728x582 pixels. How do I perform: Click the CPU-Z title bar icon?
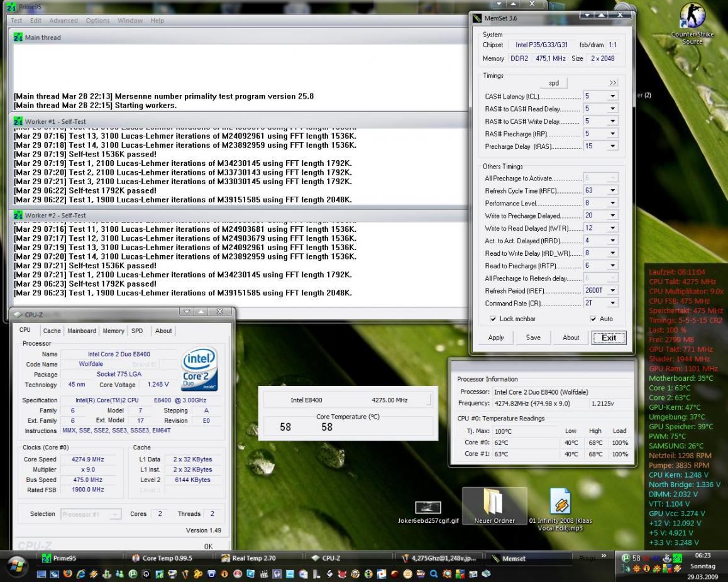click(18, 315)
